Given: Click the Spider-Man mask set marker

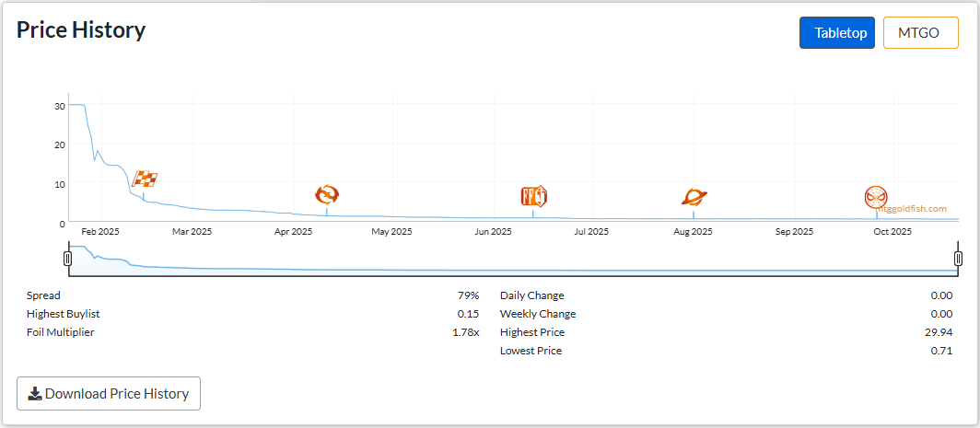Looking at the screenshot, I should pyautogui.click(x=876, y=198).
